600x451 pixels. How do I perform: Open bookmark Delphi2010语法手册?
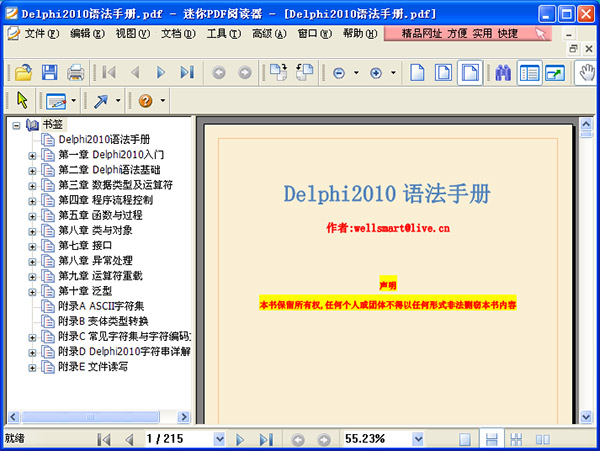pyautogui.click(x=104, y=140)
